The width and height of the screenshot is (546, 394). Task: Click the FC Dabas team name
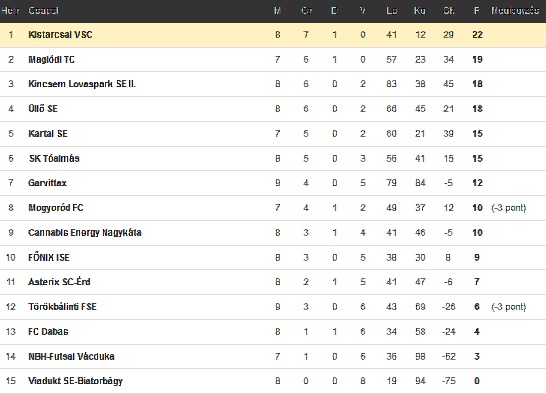48,331
